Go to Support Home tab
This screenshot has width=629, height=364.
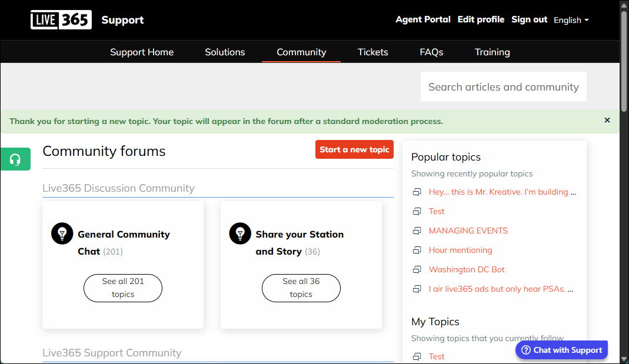click(142, 52)
